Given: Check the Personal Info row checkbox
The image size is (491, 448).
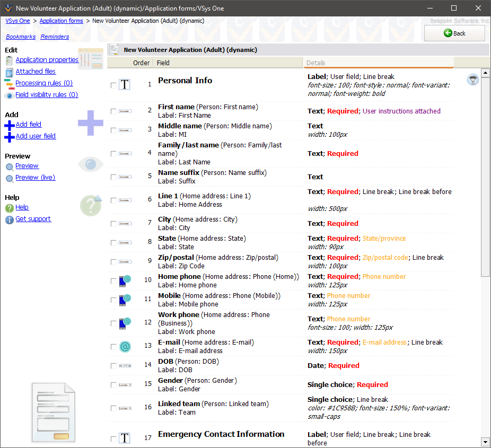Looking at the screenshot, I should pos(113,85).
